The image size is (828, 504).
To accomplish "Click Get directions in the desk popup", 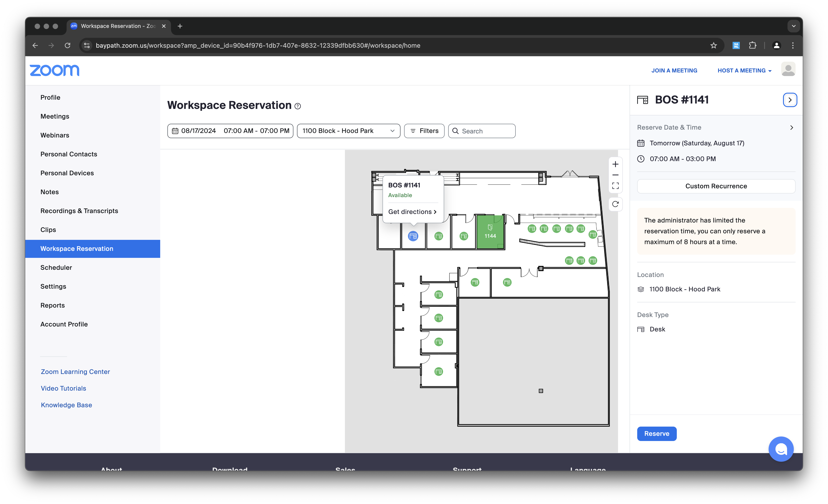I will (412, 212).
